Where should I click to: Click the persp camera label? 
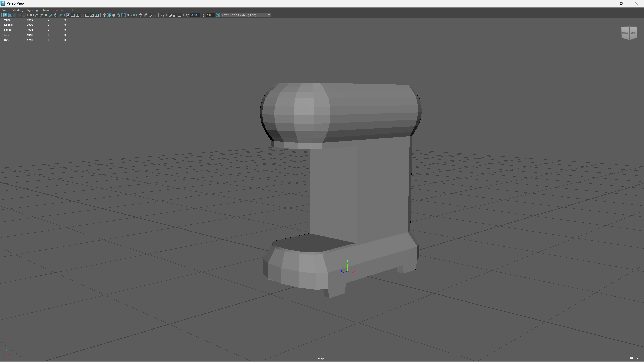tap(320, 358)
